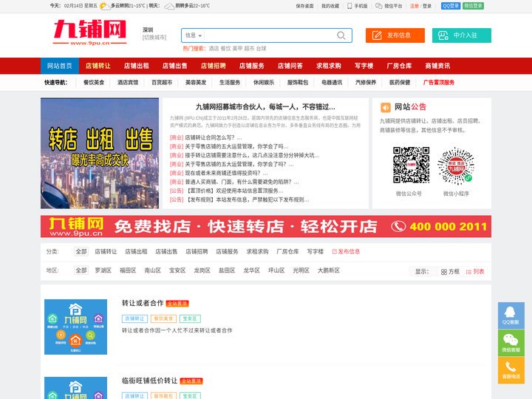Image resolution: width=532 pixels, height=399 pixels.
Task: Click 汽修保养 in quick navigation
Action: 366,83
